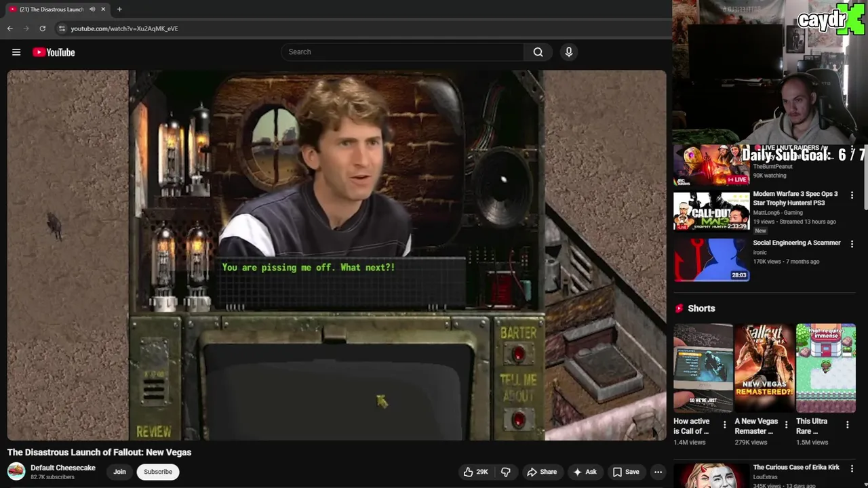868x488 pixels.
Task: Click the ironic channel name
Action: click(760, 253)
